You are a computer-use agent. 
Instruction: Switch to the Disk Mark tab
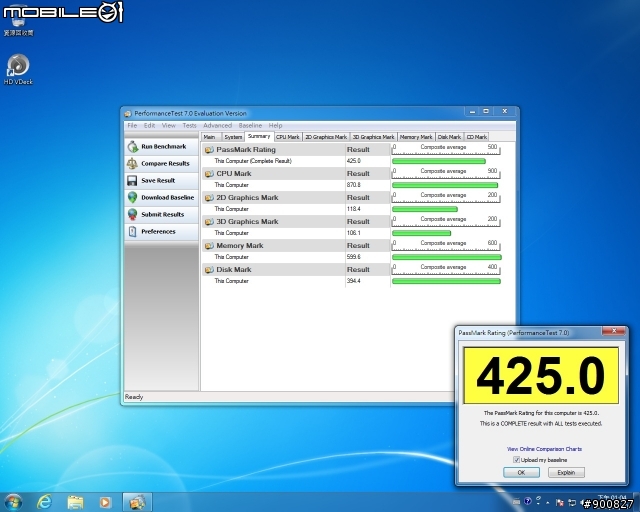(x=449, y=137)
